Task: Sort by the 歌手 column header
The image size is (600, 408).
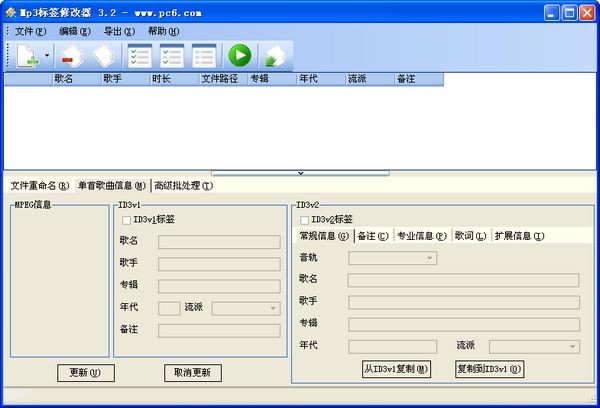Action: (x=126, y=79)
